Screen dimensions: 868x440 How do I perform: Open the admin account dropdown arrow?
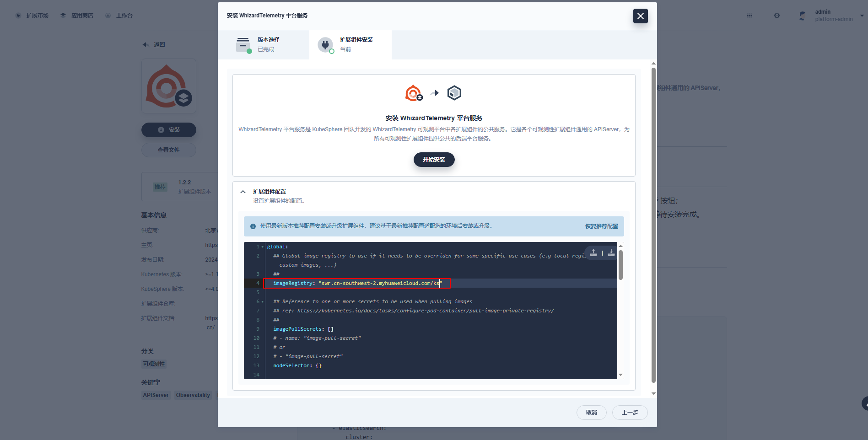pyautogui.click(x=862, y=16)
